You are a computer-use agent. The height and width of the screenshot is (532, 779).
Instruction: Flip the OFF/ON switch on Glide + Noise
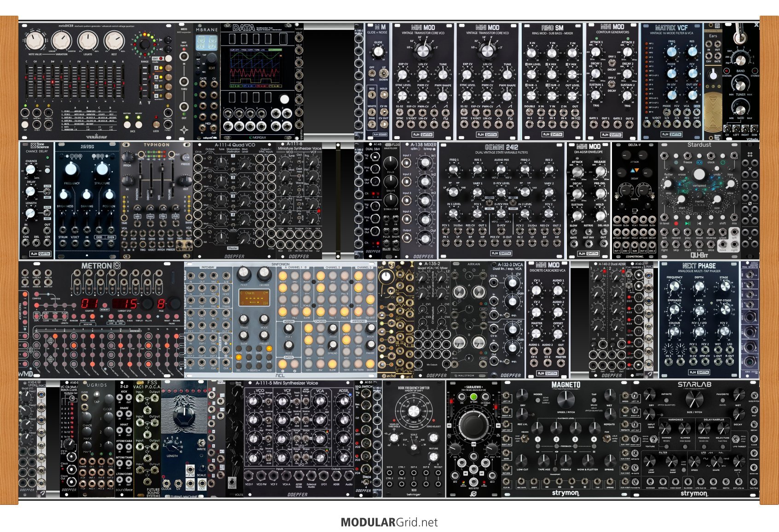[372, 73]
